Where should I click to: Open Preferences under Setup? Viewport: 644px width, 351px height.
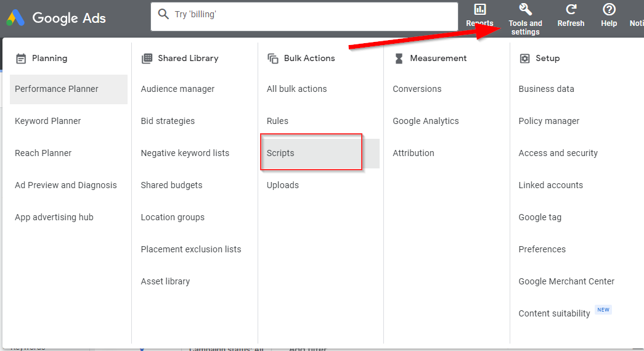click(x=542, y=249)
